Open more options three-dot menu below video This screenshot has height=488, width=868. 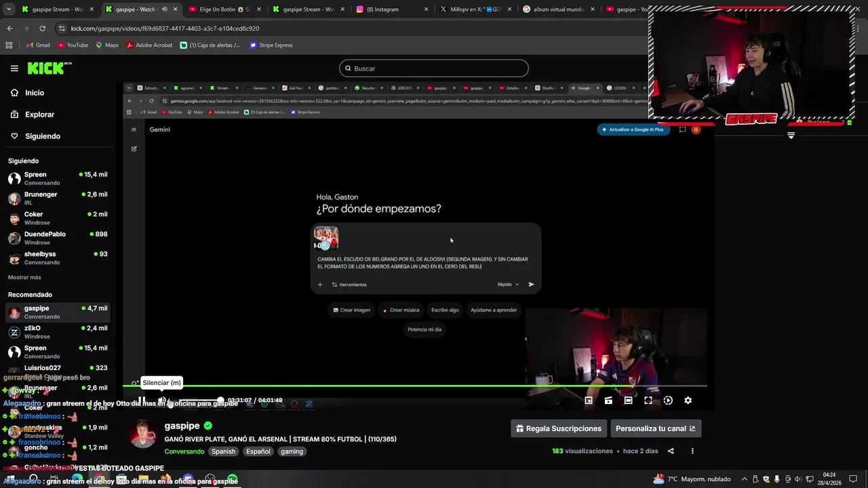[x=692, y=451]
